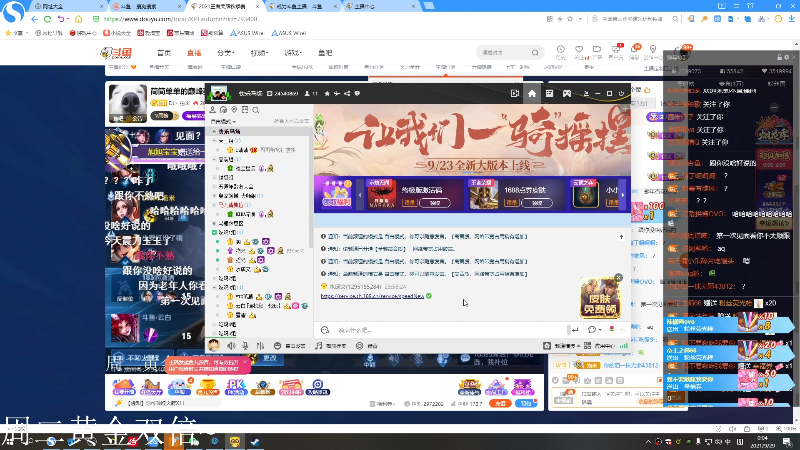Image resolution: width=800 pixels, height=450 pixels.
Task: Switch to the 主播中心 browser tab
Action: click(x=380, y=6)
